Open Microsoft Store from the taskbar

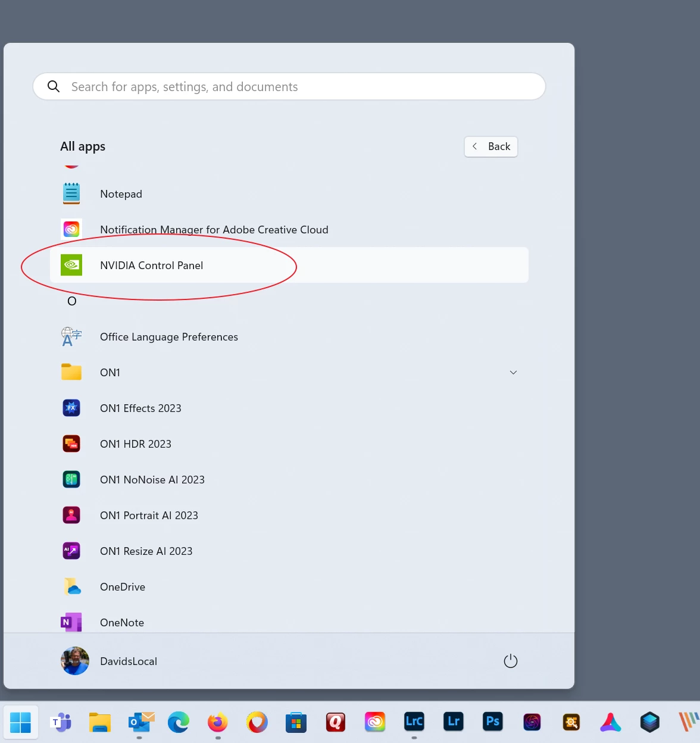point(296,723)
